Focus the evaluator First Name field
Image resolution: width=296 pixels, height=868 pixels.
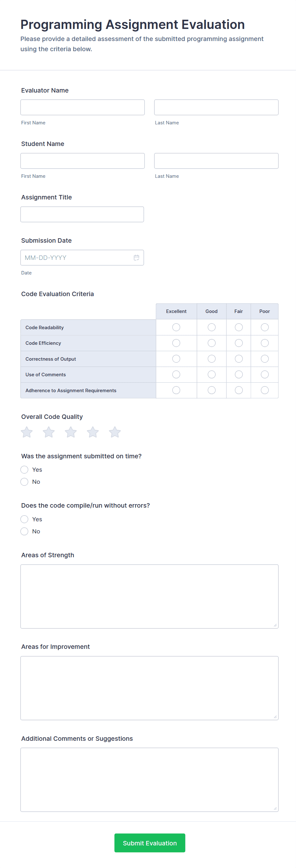(x=82, y=107)
